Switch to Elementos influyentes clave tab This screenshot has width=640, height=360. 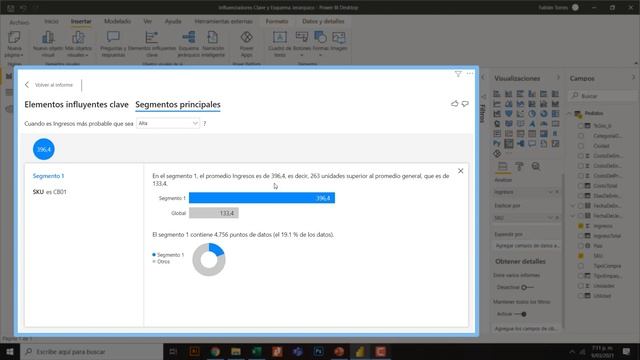coord(76,104)
